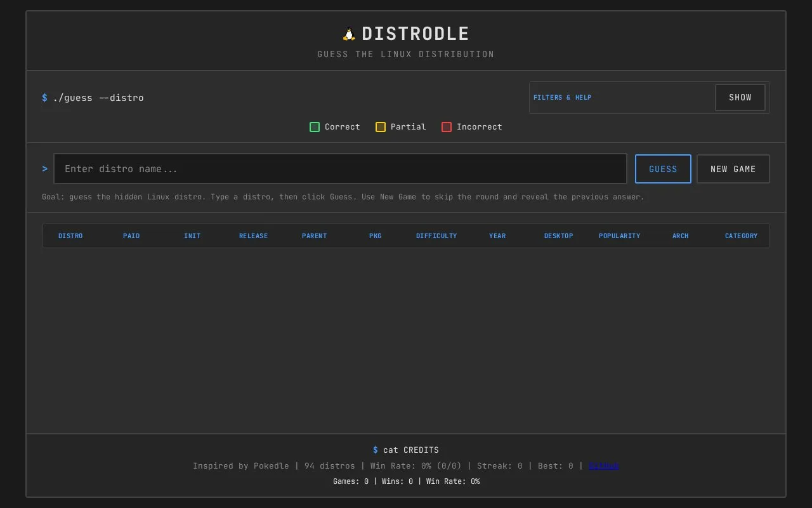Click the goal instructions text below input
The image size is (812, 508).
point(343,197)
